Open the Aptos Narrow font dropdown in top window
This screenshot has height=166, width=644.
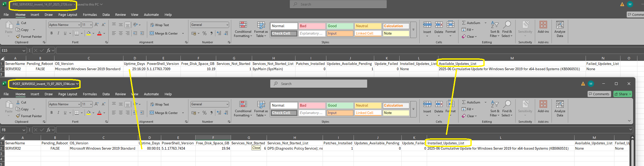click(79, 25)
